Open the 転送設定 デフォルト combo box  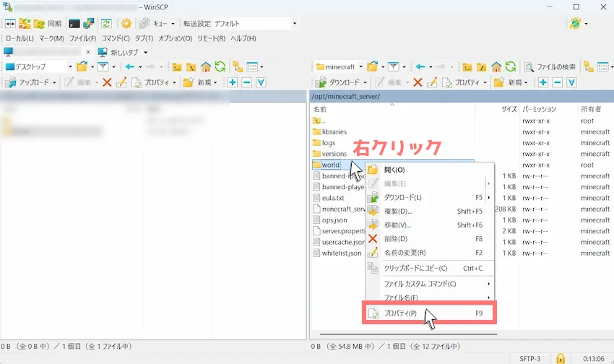point(255,24)
